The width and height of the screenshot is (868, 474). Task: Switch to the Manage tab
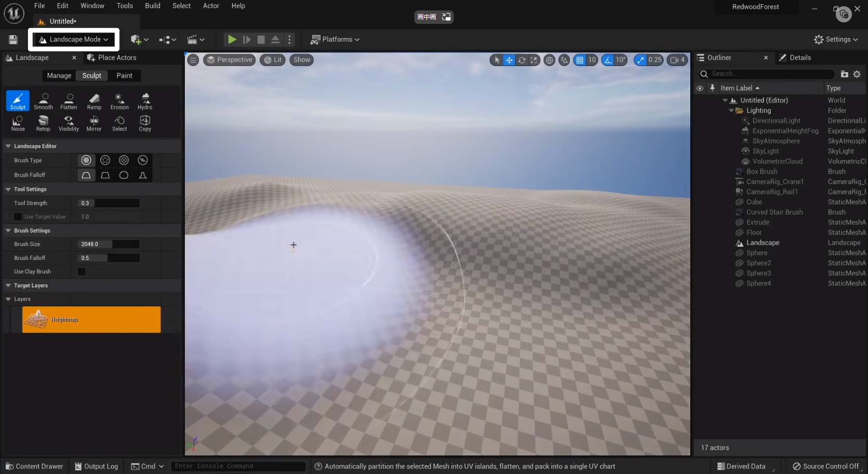tap(59, 75)
